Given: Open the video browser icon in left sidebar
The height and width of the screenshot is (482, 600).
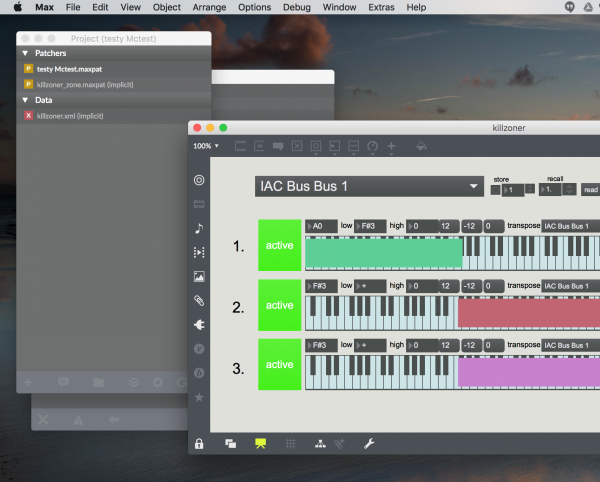Looking at the screenshot, I should [x=199, y=252].
